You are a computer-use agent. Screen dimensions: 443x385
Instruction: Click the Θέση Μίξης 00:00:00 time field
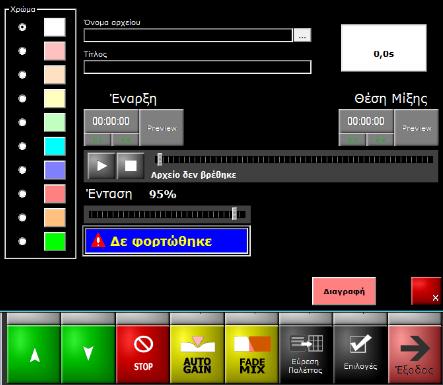(x=366, y=121)
